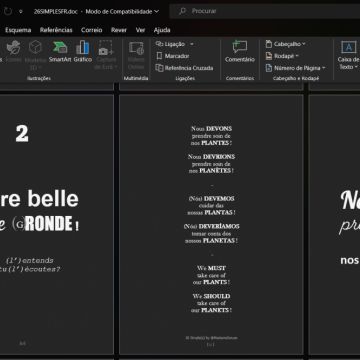Screen dimensions: 360x360
Task: Select the Ver tab
Action: 140,30
